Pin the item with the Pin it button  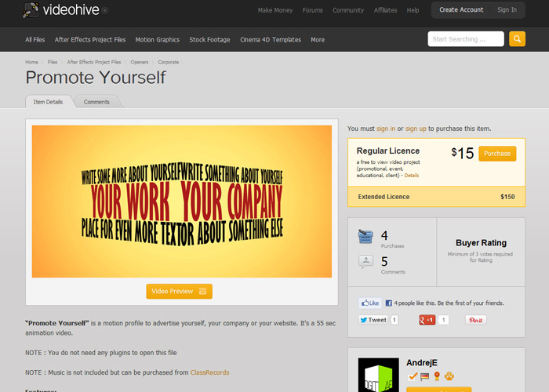(x=475, y=320)
